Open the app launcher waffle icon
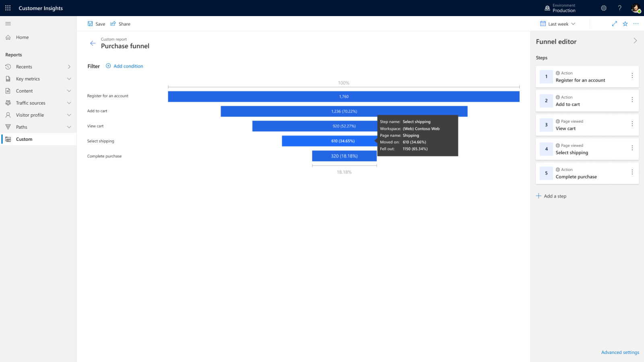The image size is (644, 362). [8, 8]
